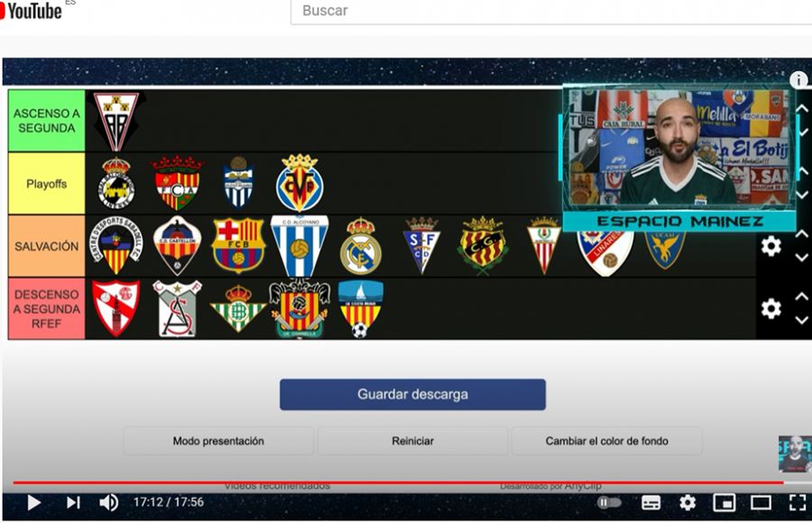
Task: Click the Buscar search field
Action: pyautogui.click(x=551, y=11)
